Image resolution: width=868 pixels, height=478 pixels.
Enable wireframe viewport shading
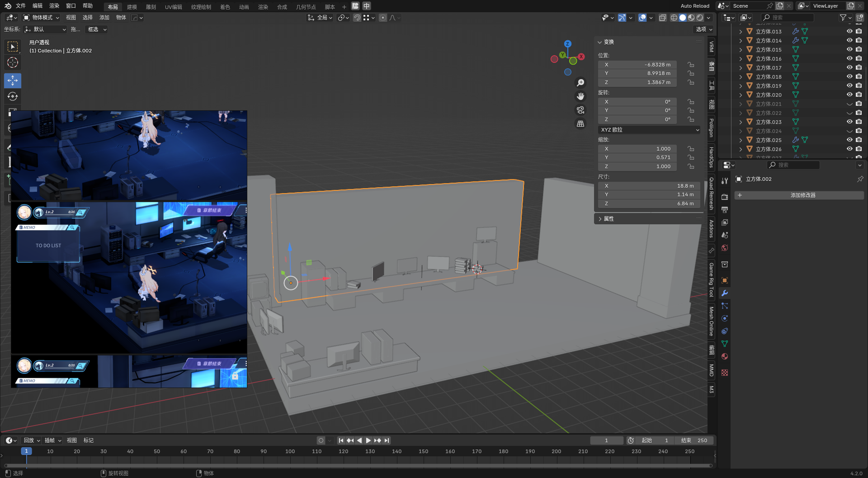coord(674,18)
